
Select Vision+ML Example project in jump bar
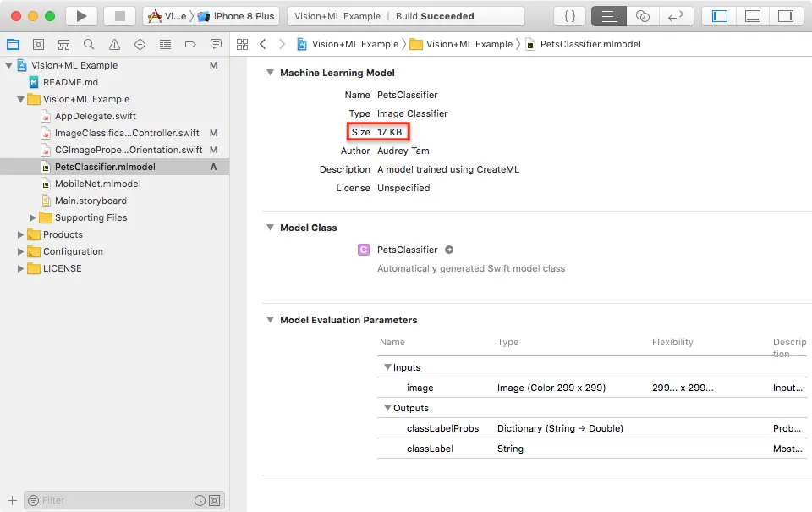tap(348, 45)
